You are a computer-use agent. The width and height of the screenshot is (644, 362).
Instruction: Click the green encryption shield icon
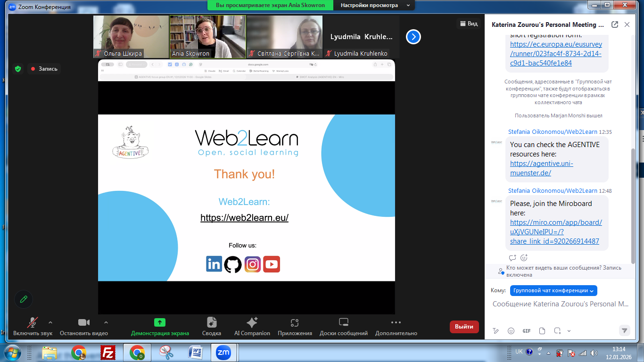[x=18, y=69]
